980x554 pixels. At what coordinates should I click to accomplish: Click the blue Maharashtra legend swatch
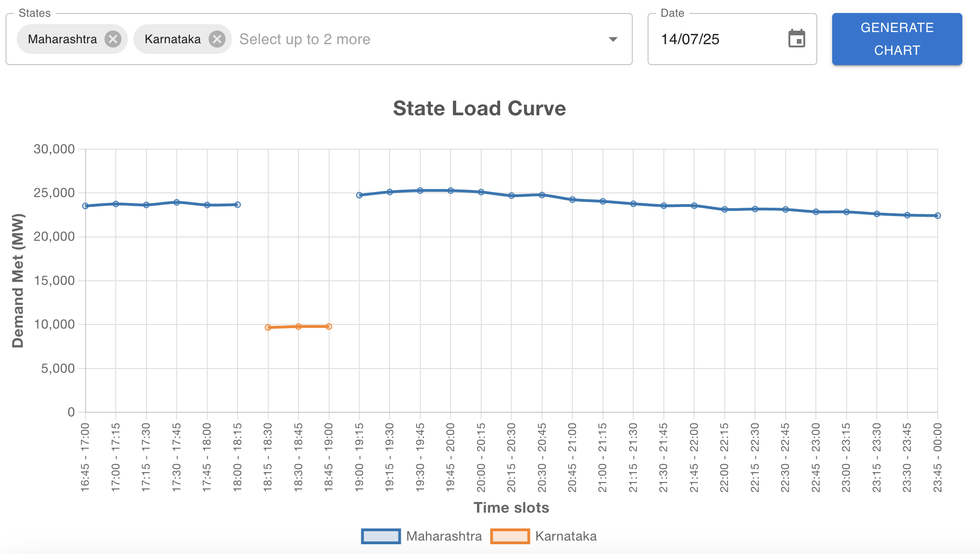click(381, 536)
